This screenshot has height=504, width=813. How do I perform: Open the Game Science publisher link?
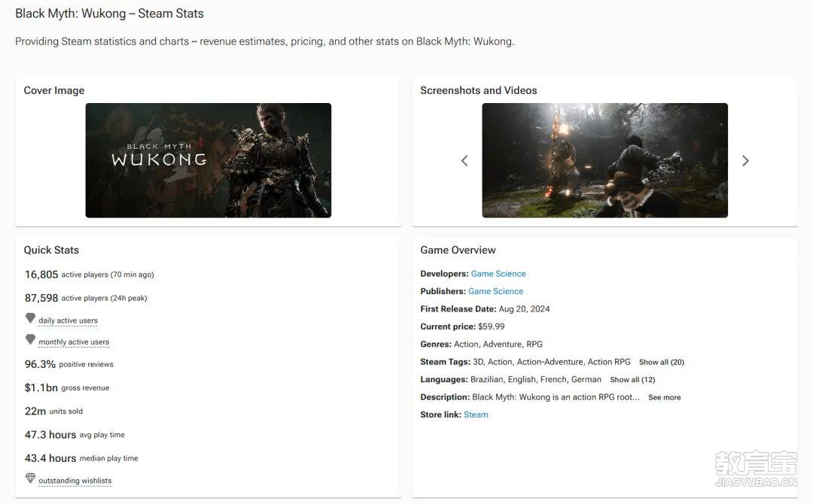pos(495,291)
